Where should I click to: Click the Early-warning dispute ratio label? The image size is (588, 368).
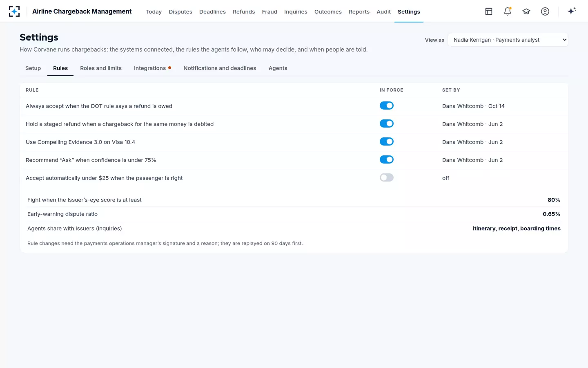click(62, 214)
